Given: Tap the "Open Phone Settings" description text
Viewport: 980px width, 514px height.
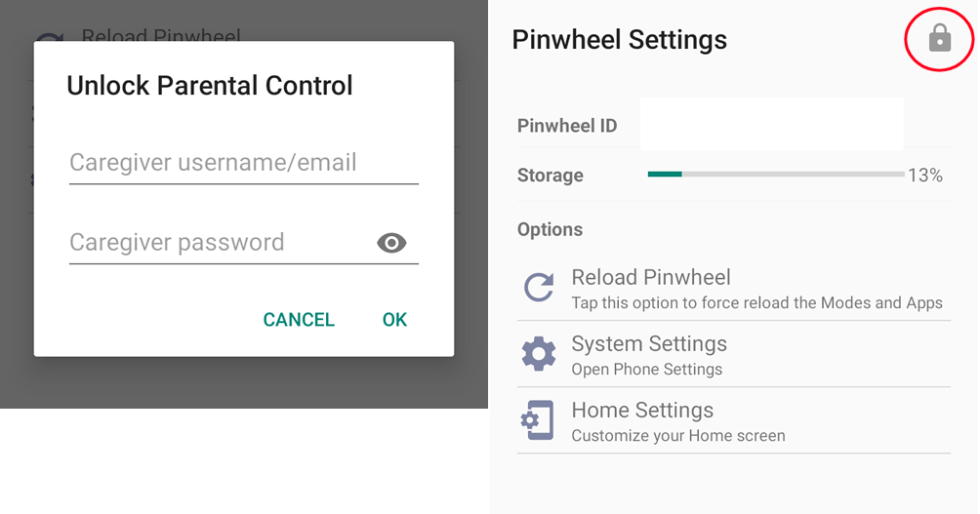Looking at the screenshot, I should coord(646,370).
